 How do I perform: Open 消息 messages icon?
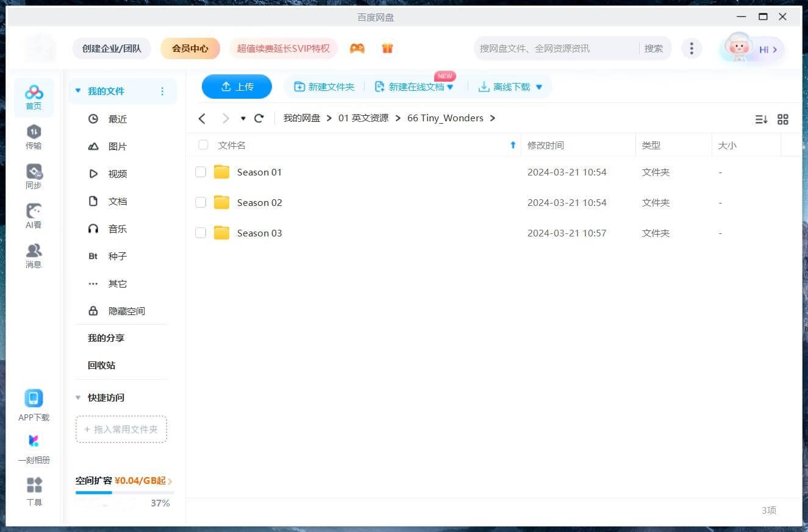coord(34,251)
